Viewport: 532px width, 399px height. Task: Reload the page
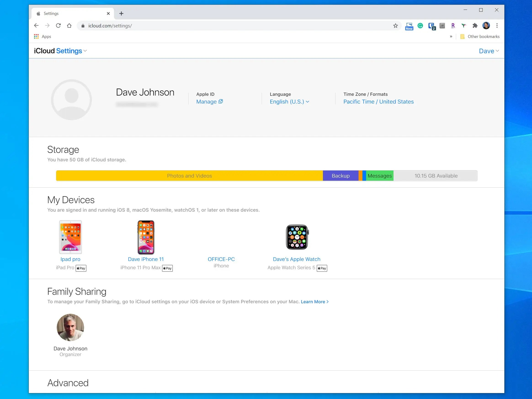[x=58, y=26]
